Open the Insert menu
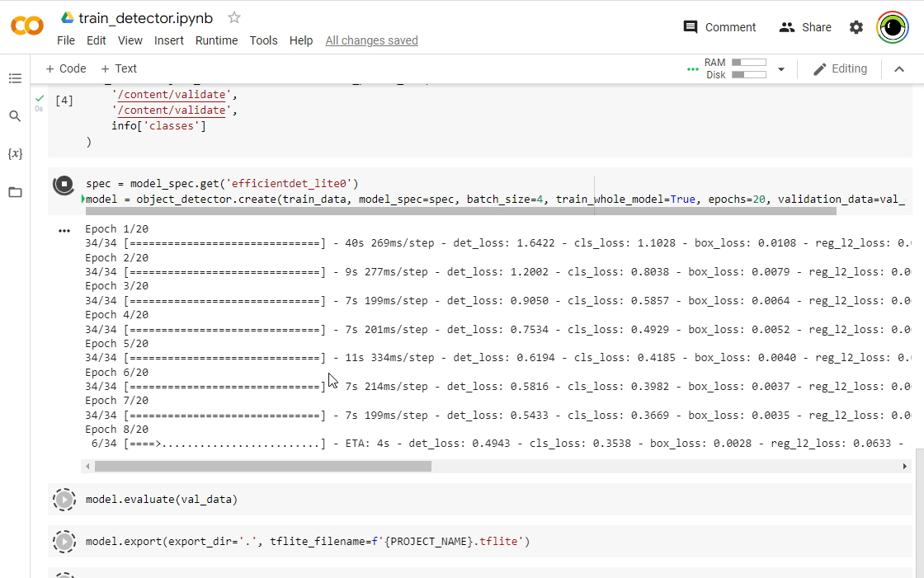The width and height of the screenshot is (924, 578). 169,40
